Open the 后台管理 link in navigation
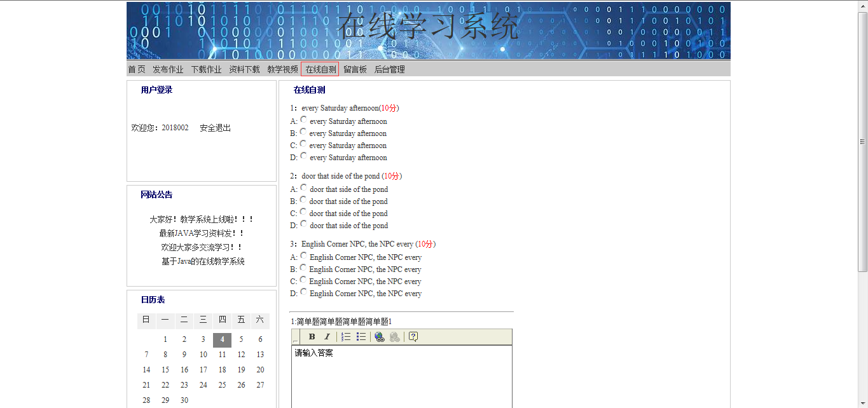The image size is (868, 408). click(389, 69)
